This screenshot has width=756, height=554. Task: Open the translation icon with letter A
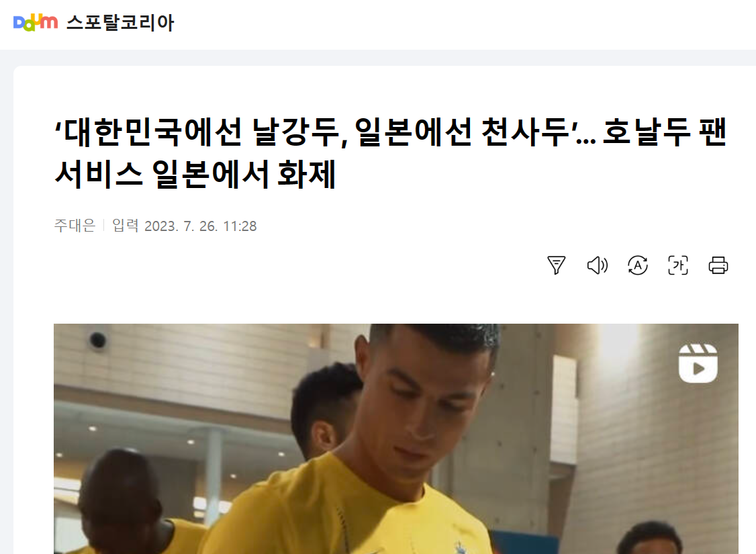pyautogui.click(x=637, y=265)
